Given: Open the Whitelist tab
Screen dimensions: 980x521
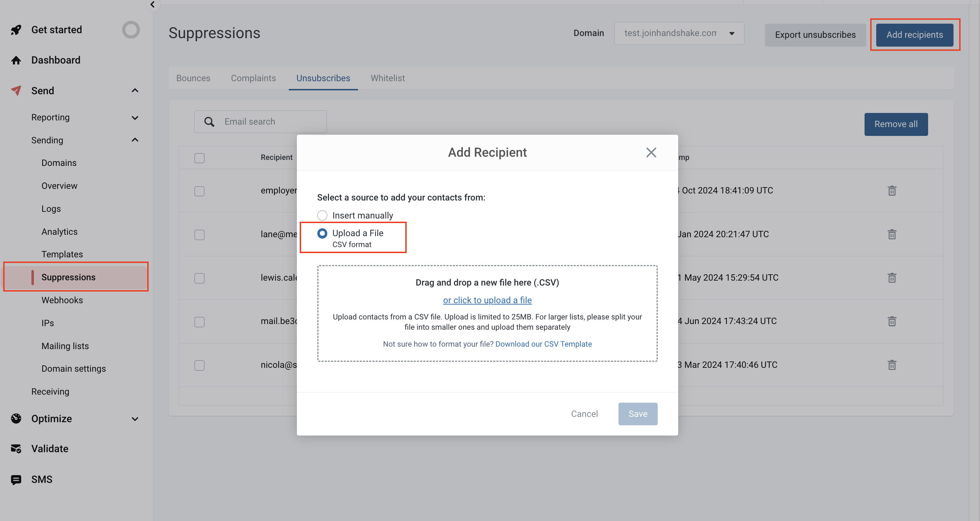Looking at the screenshot, I should click(387, 78).
